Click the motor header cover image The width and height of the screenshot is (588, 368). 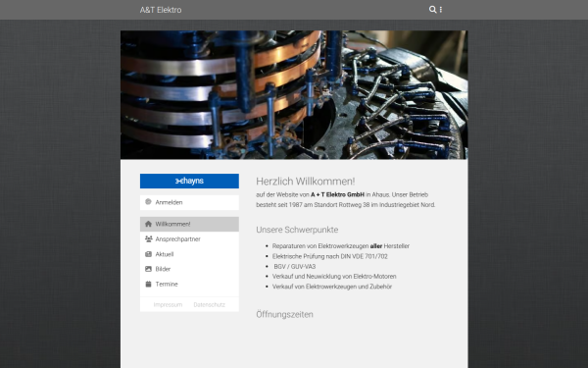pos(294,95)
